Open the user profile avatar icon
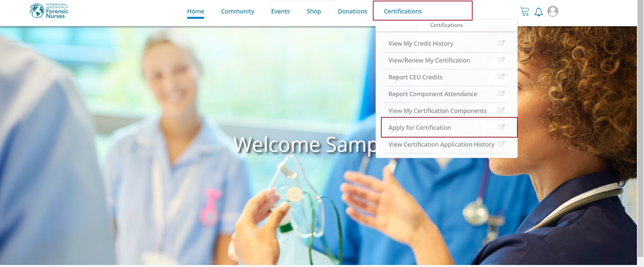Screen dimensions: 644x267 click(x=553, y=11)
